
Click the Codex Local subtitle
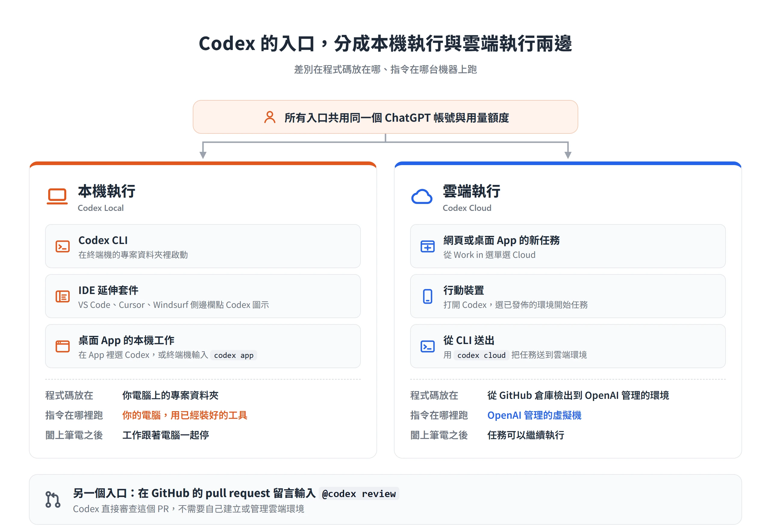pos(101,208)
